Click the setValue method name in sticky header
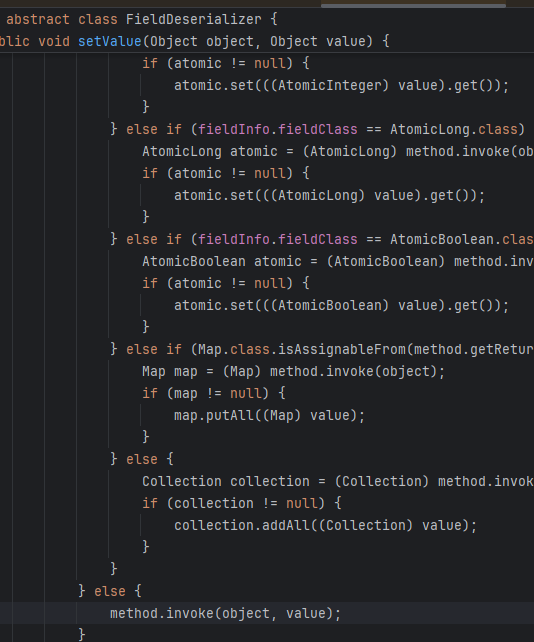The image size is (534, 642). 110,41
